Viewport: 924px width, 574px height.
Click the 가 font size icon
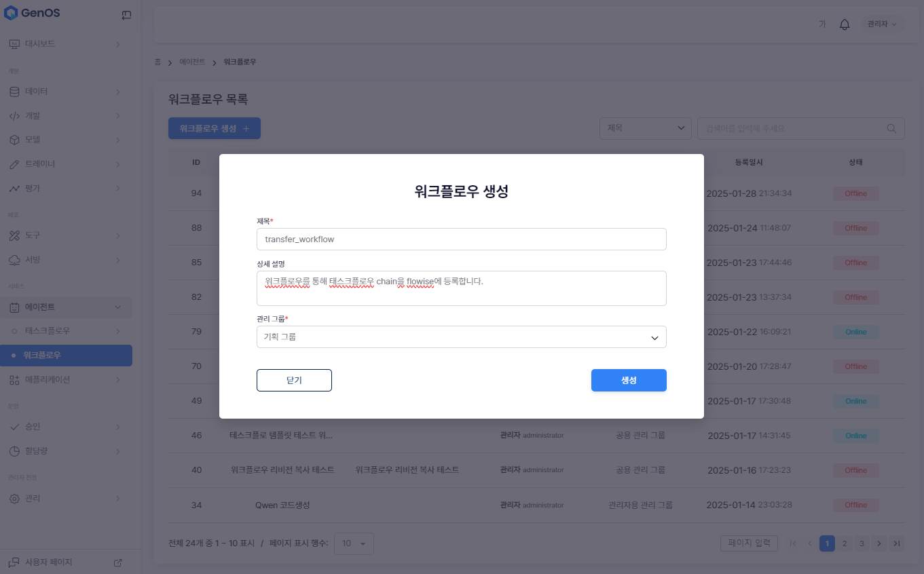[822, 24]
